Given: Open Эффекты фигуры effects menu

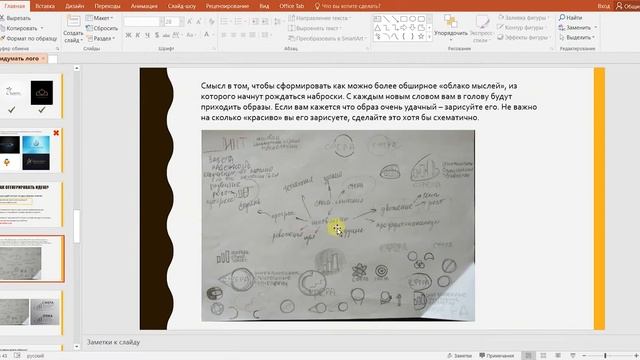Looking at the screenshot, I should point(524,37).
